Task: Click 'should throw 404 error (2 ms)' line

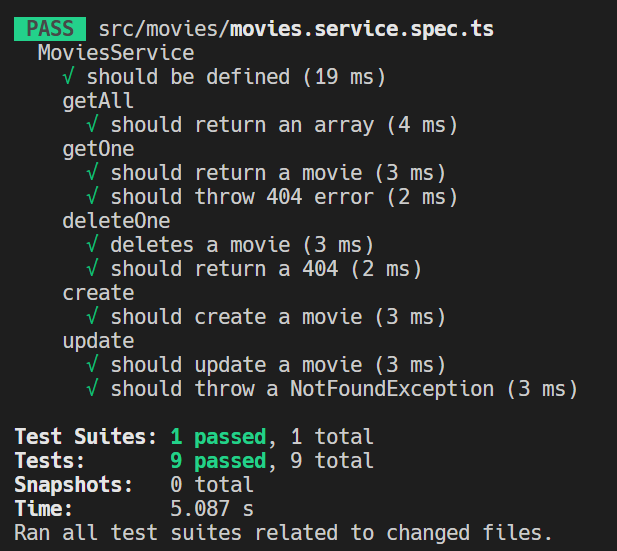Action: pyautogui.click(x=284, y=197)
